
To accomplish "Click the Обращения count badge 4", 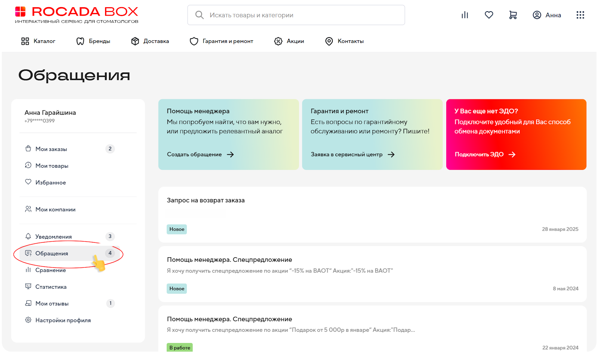I will coord(110,253).
